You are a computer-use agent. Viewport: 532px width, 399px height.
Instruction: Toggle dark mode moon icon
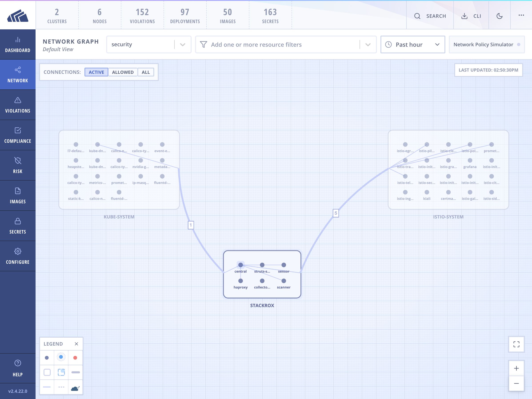click(x=500, y=16)
